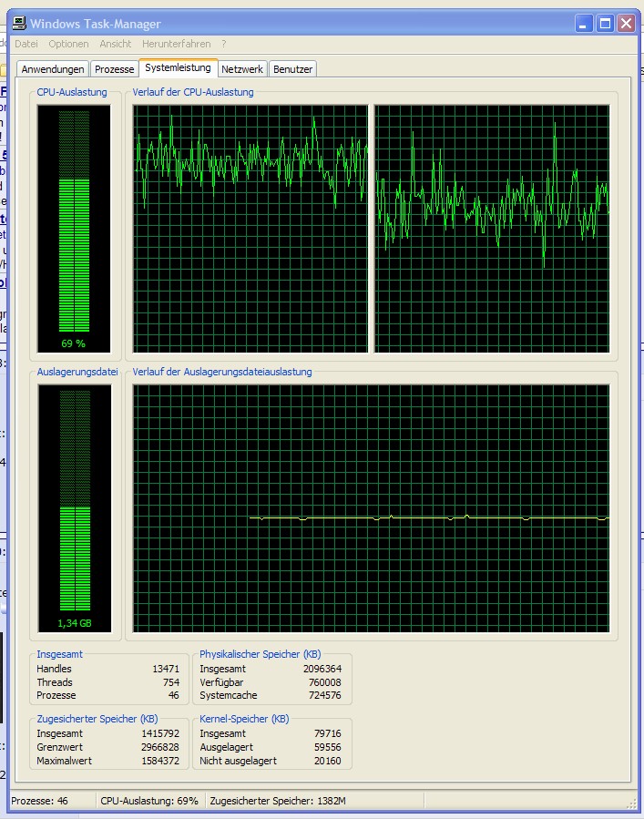Click the first CPU history graph

(x=250, y=229)
